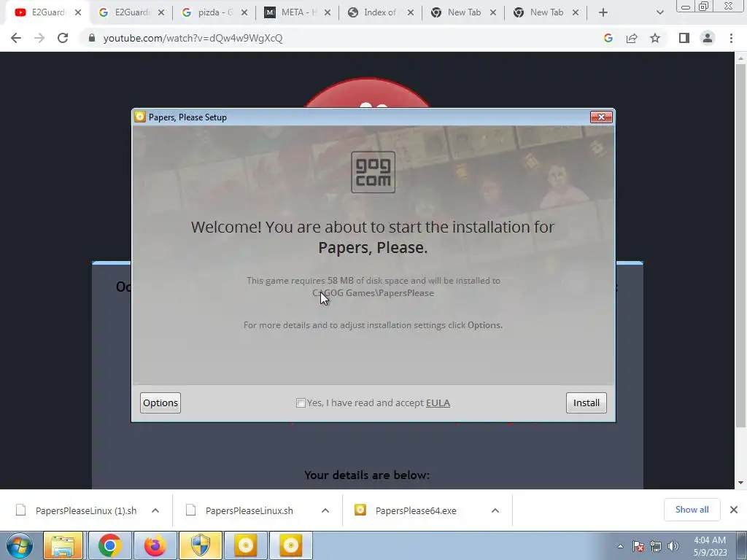Expand options for PapersPlease64.exe download
Viewport: 747px width, 560px height.
pyautogui.click(x=495, y=510)
